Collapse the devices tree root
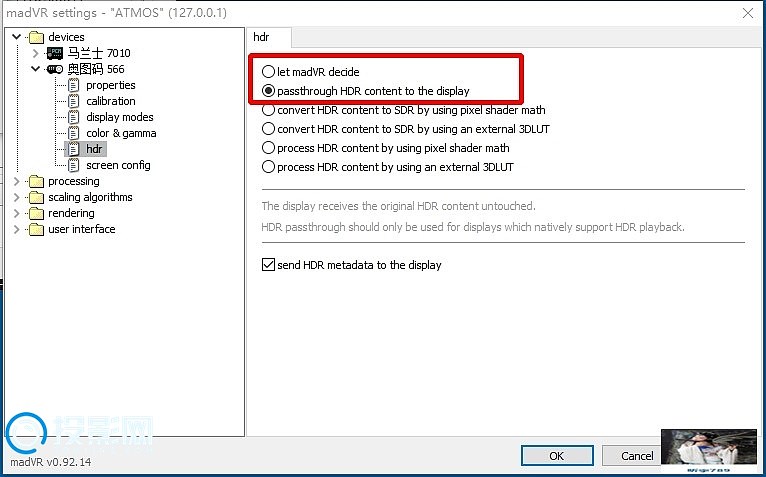 (x=17, y=37)
